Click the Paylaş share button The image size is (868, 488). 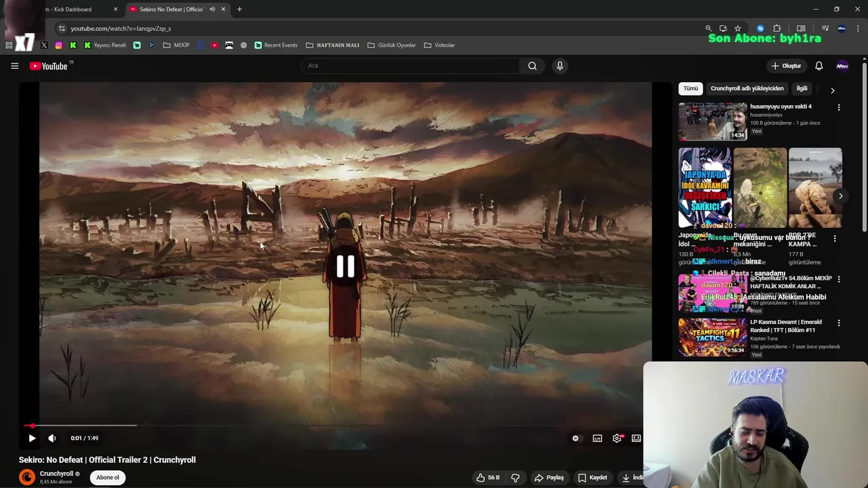coord(549,477)
